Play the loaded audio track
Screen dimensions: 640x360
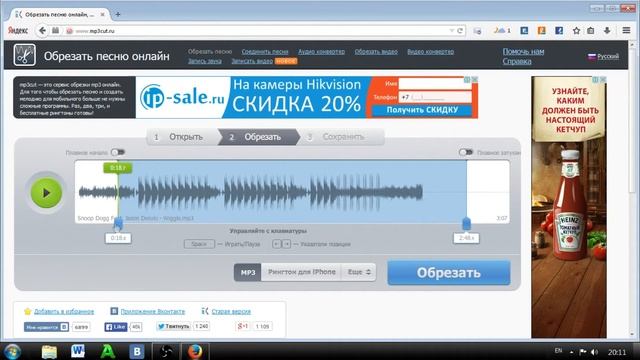point(46,193)
